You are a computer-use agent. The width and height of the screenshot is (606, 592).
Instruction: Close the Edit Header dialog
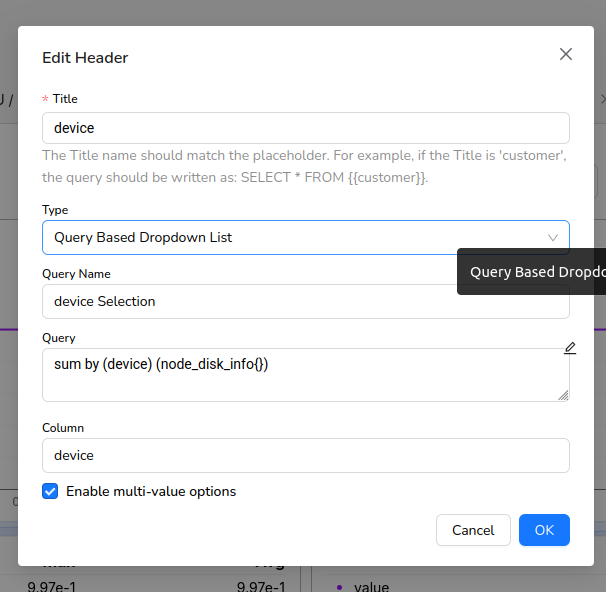(566, 54)
